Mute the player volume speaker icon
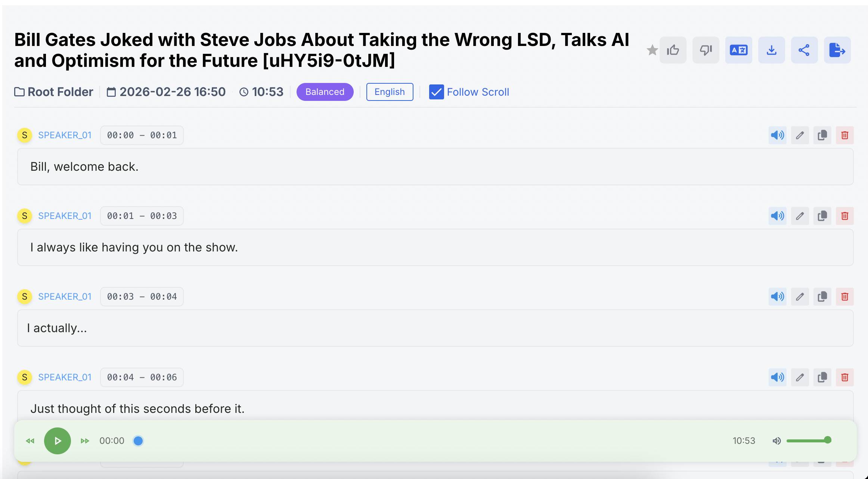Screen dimensions: 868x479 [776, 441]
